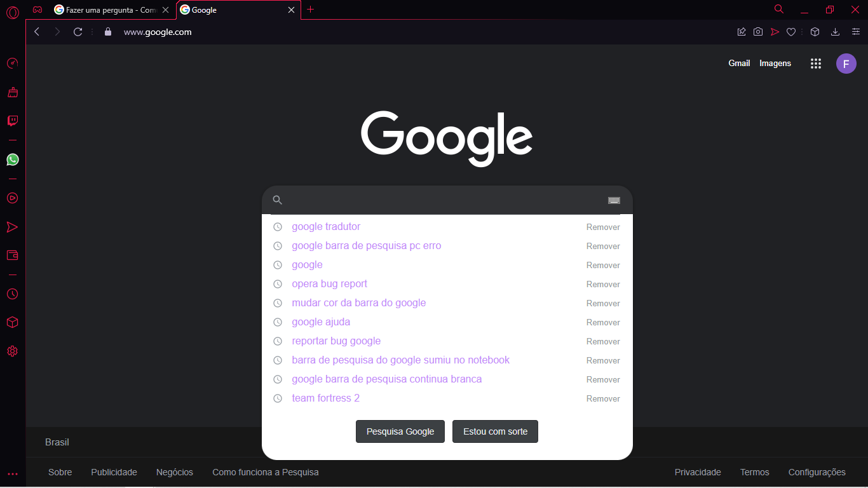868x488 pixels.
Task: Click the Pesquisa Google button
Action: 400,431
